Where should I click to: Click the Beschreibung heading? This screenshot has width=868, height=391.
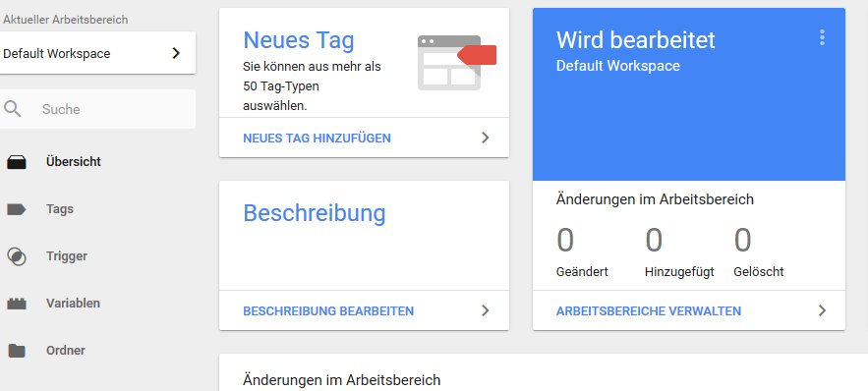click(x=315, y=213)
